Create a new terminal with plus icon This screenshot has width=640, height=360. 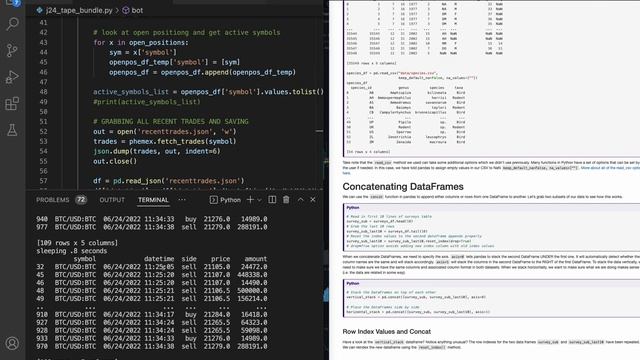pyautogui.click(x=250, y=200)
